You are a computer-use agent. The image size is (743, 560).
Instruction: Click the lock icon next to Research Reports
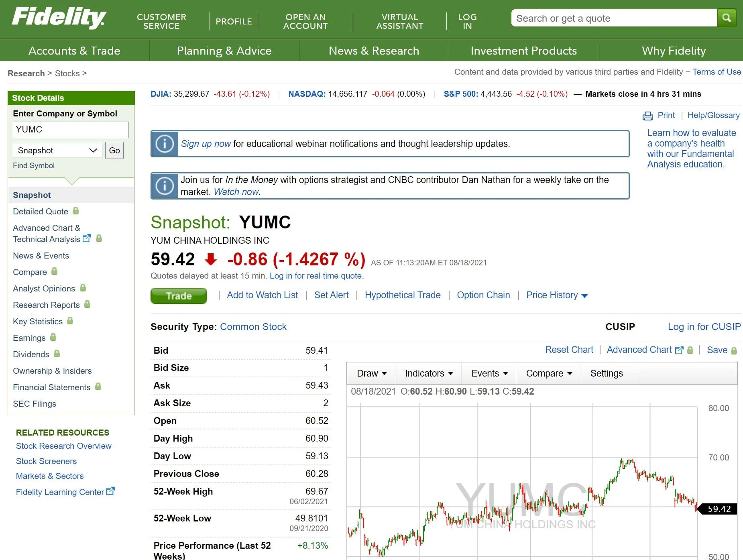[x=87, y=304]
